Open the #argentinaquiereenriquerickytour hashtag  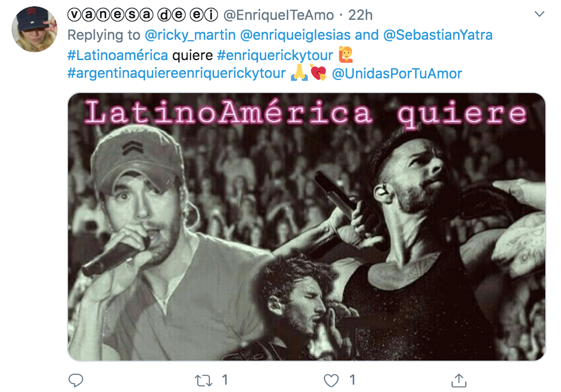point(176,73)
